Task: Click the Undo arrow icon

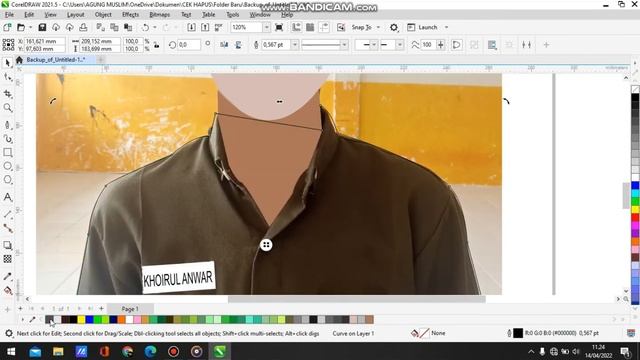Action: point(145,27)
